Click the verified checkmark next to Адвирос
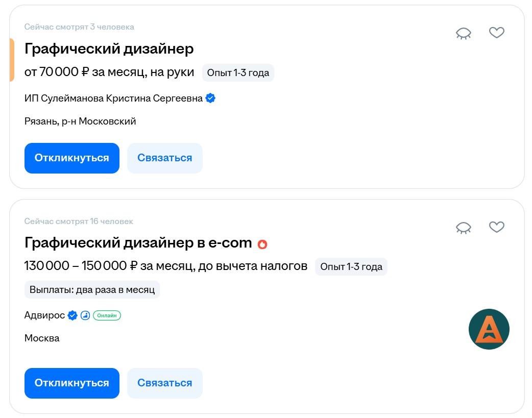Image resolution: width=532 pixels, height=418 pixels. (x=71, y=315)
